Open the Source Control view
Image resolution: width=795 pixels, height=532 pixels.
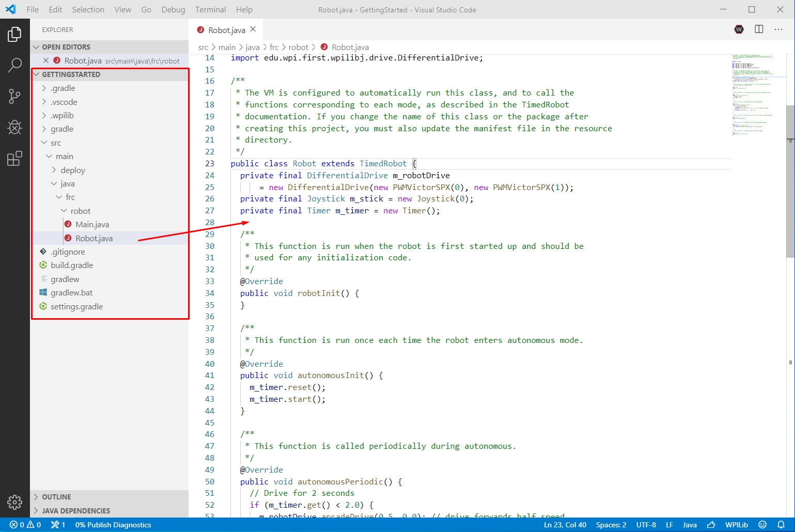14,96
